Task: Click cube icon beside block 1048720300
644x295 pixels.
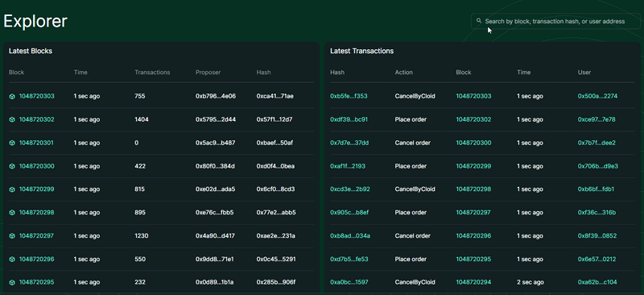Action: 12,166
